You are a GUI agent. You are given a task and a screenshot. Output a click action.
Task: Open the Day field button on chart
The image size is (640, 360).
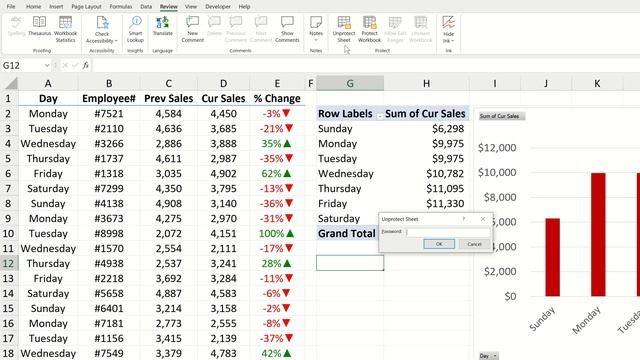click(x=489, y=356)
